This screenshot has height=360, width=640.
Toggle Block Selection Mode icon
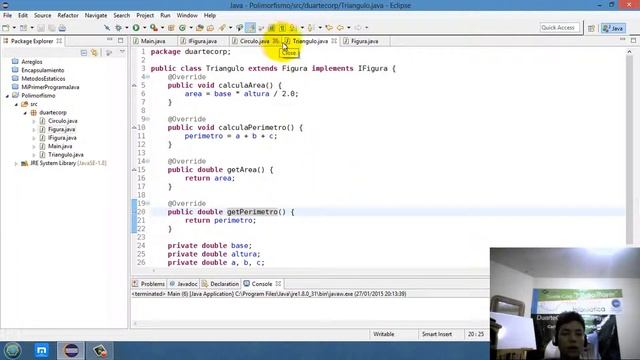(x=271, y=28)
